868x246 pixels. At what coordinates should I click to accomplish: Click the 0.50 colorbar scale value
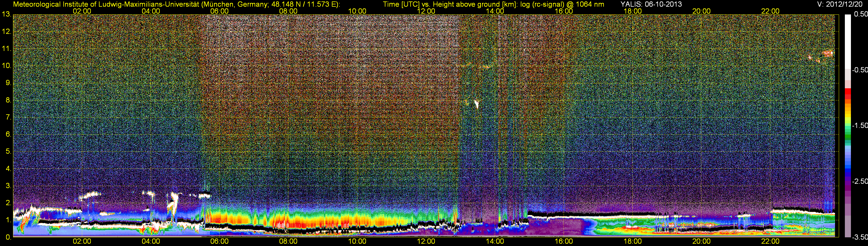[861, 14]
